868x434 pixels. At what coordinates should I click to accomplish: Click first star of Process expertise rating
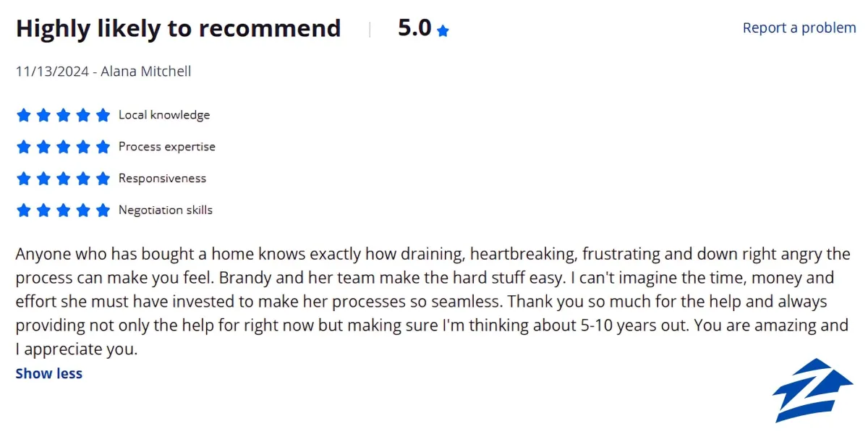click(23, 147)
